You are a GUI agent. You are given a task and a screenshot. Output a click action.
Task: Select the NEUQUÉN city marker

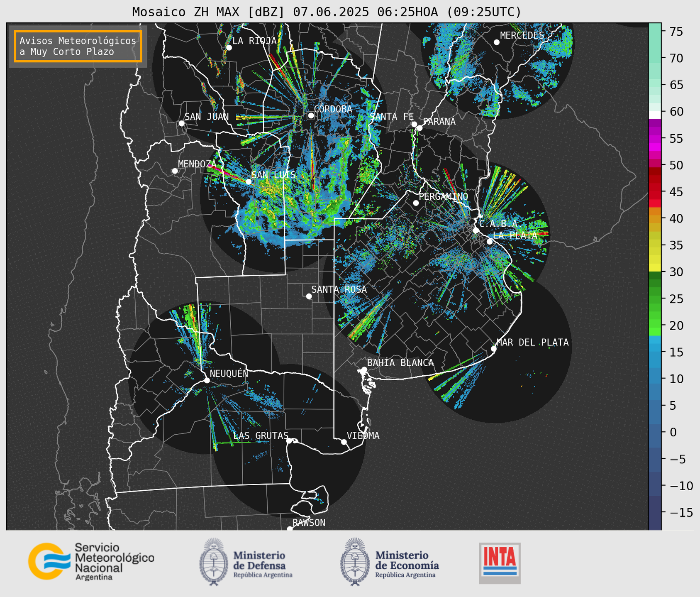207,380
